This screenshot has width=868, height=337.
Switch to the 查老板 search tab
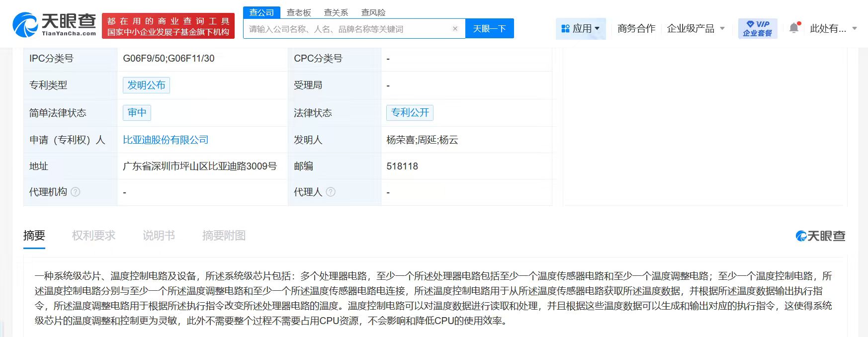pyautogui.click(x=299, y=12)
